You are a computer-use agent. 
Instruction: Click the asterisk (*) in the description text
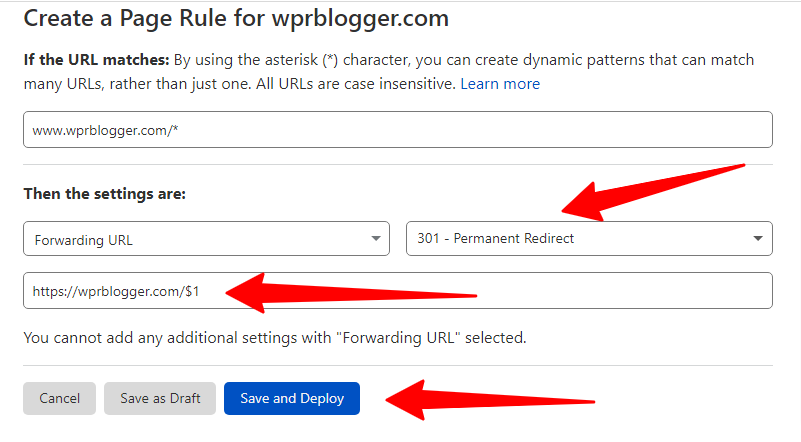tap(330, 60)
